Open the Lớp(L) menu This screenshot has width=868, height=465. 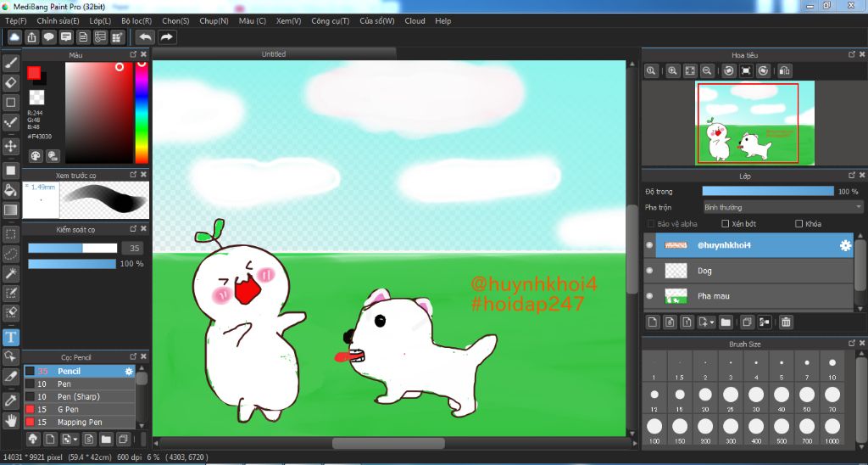(100, 20)
